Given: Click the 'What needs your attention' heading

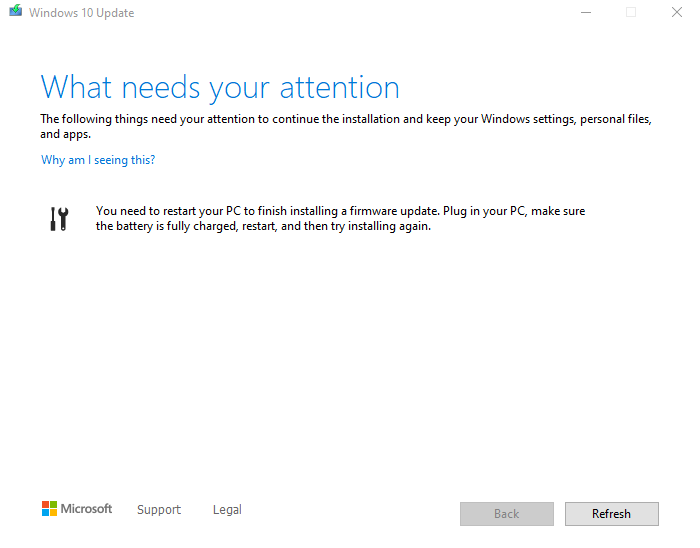Looking at the screenshot, I should click(x=220, y=87).
